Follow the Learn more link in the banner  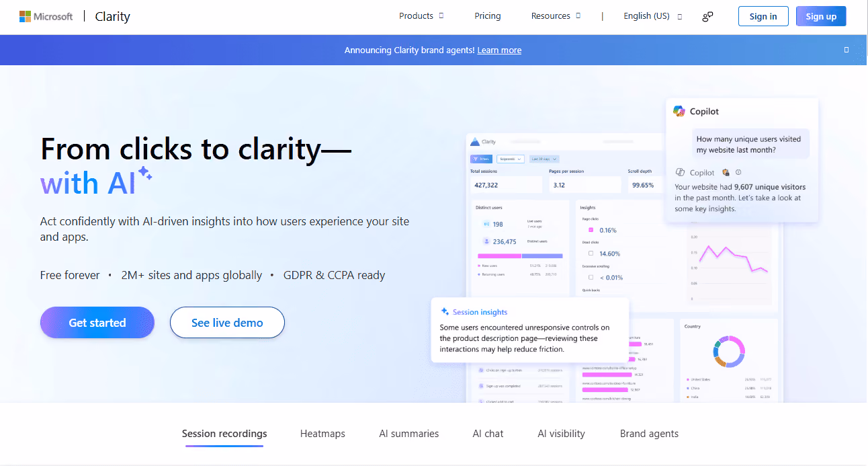[499, 50]
